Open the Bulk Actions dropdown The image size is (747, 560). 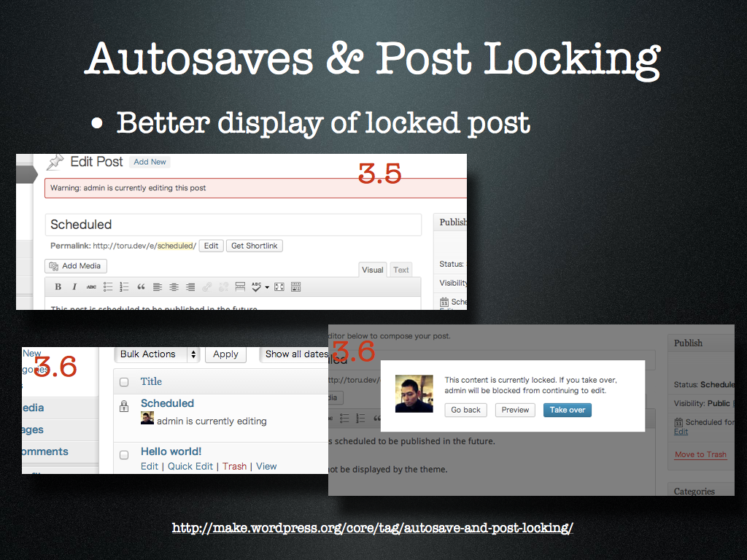pyautogui.click(x=157, y=354)
